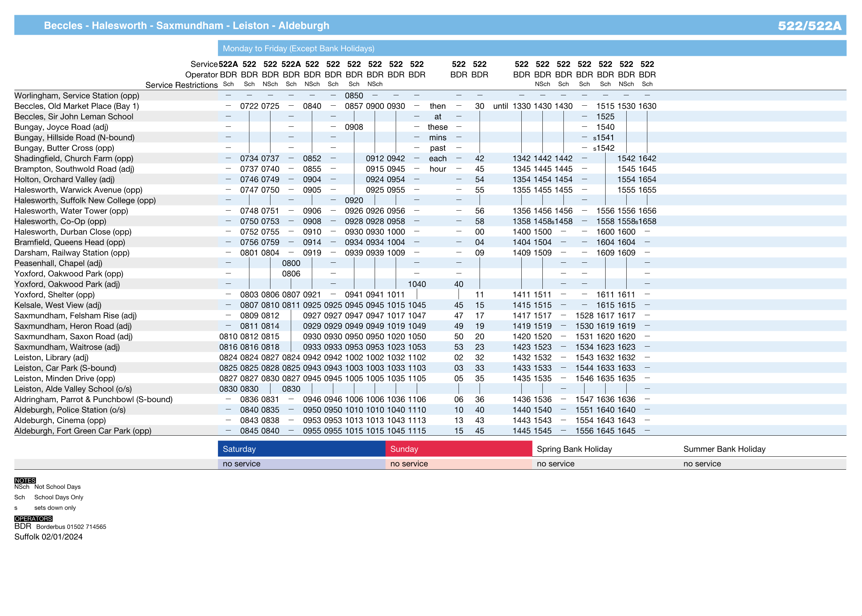The height and width of the screenshot is (616, 862).
Task: Select Halesworth, Water Tower (opp) stop
Action: (x=71, y=211)
